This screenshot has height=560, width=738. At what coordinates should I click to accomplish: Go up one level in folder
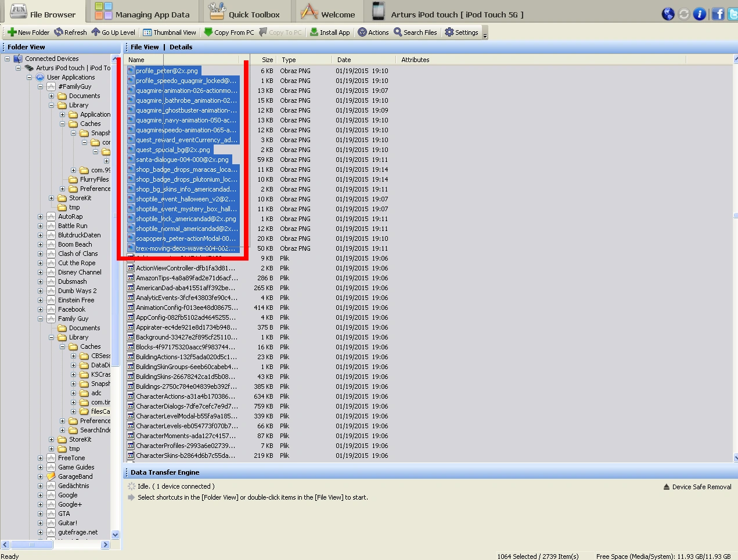click(x=113, y=32)
